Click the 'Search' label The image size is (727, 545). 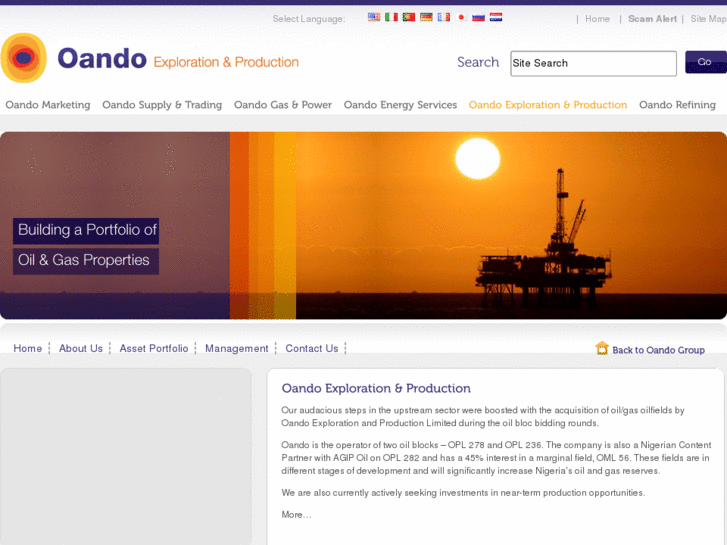pos(478,62)
